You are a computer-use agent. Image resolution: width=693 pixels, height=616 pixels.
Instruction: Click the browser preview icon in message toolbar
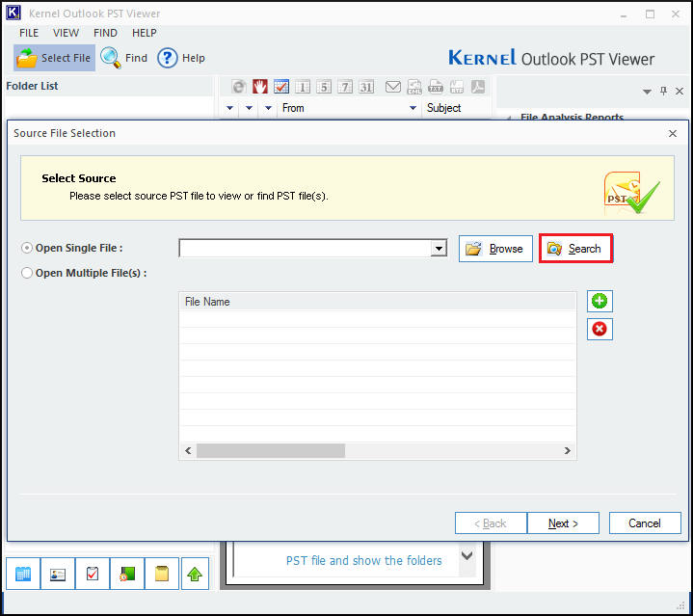239,87
